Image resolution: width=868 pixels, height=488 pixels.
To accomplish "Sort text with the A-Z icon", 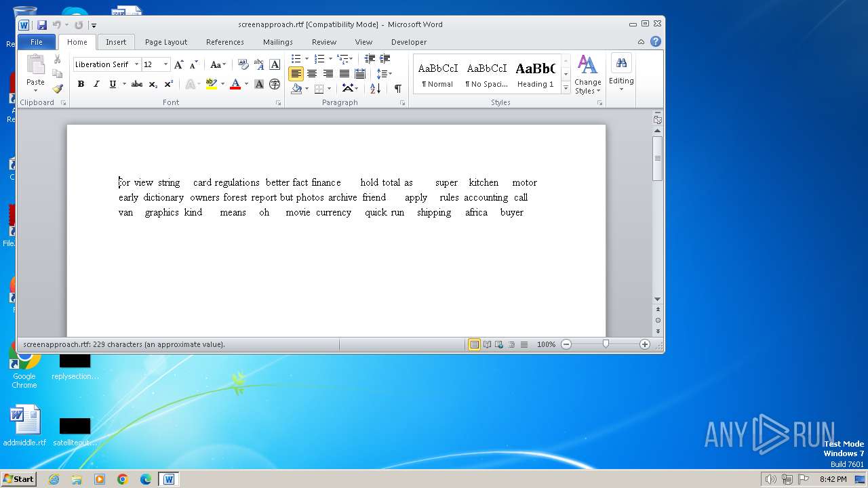I will tap(375, 88).
